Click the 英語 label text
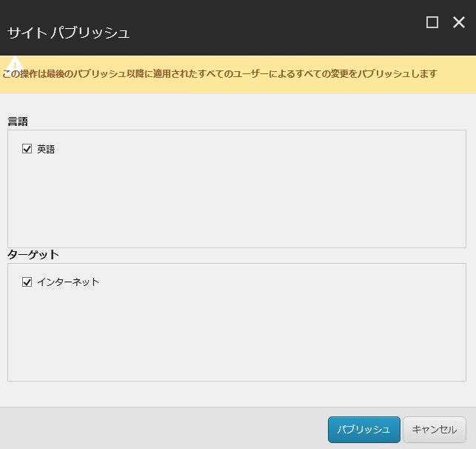This screenshot has width=476, height=449. point(46,149)
